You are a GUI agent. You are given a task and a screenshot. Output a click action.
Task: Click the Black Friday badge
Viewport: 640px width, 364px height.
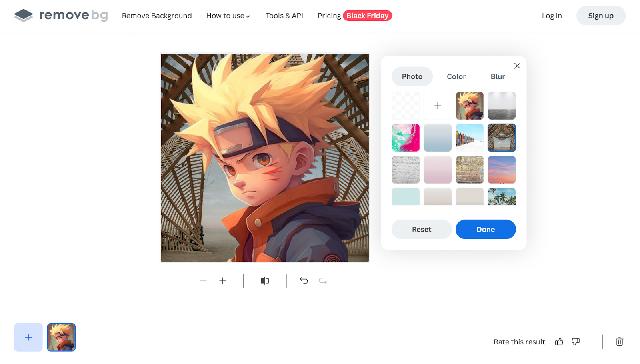[367, 16]
